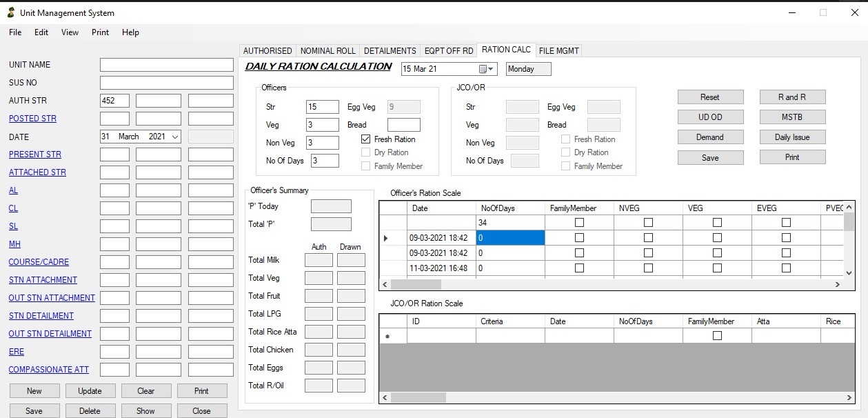The width and height of the screenshot is (868, 418).
Task: Click the Daily Issue button
Action: coord(792,137)
